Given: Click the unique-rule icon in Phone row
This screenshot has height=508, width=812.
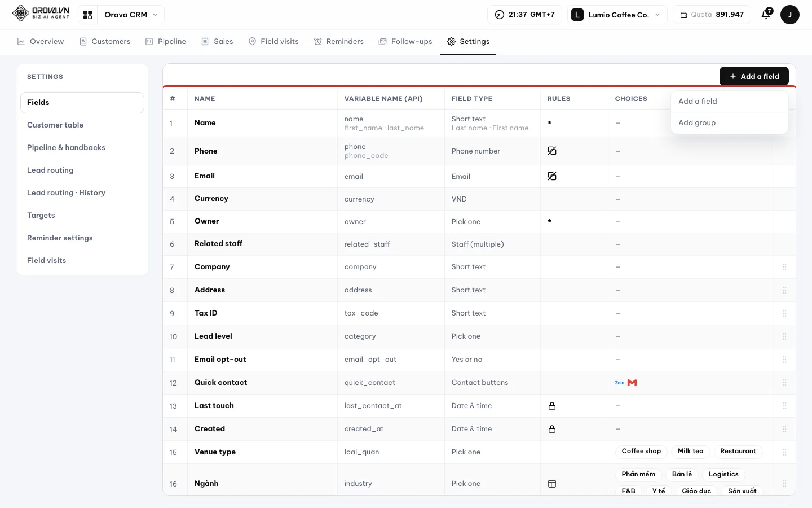Looking at the screenshot, I should tap(552, 151).
